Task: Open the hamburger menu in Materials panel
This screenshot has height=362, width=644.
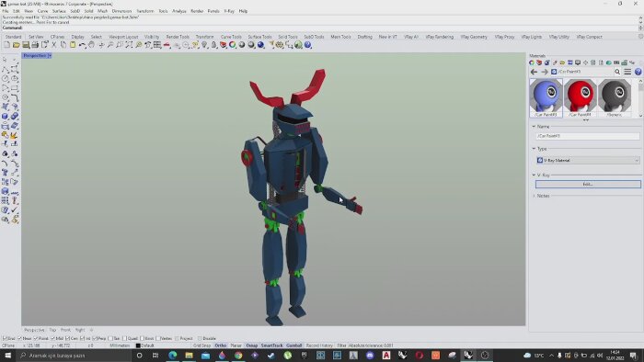Action: tap(627, 72)
